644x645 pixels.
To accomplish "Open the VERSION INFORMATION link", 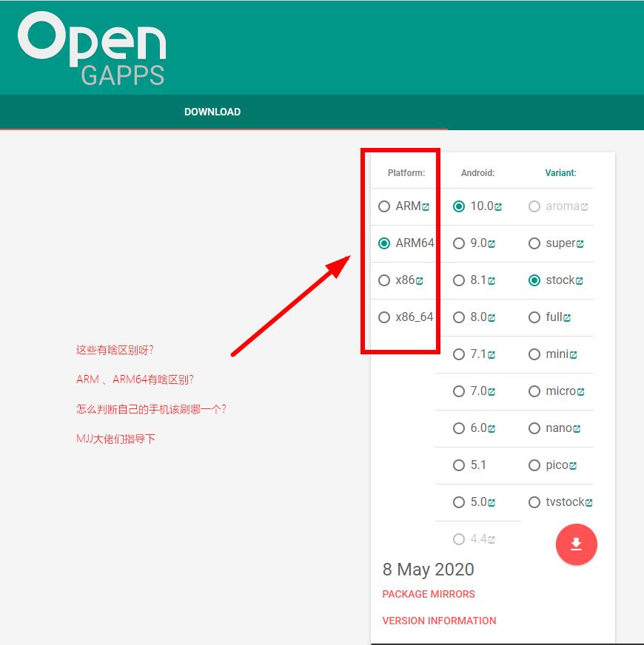I will pyautogui.click(x=439, y=621).
